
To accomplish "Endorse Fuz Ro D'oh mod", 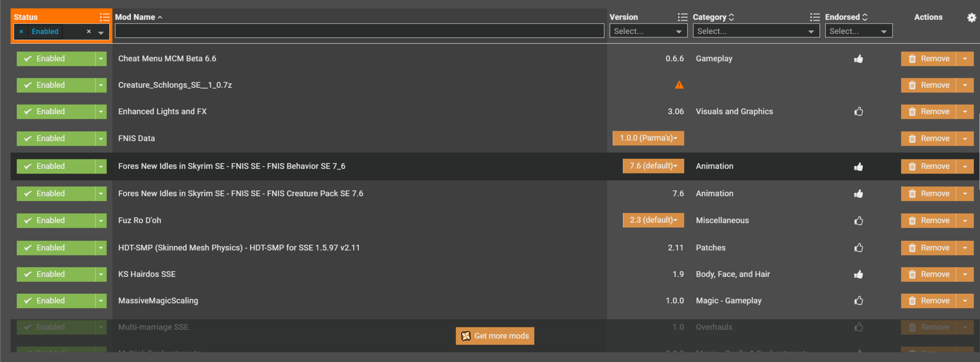I will [859, 221].
